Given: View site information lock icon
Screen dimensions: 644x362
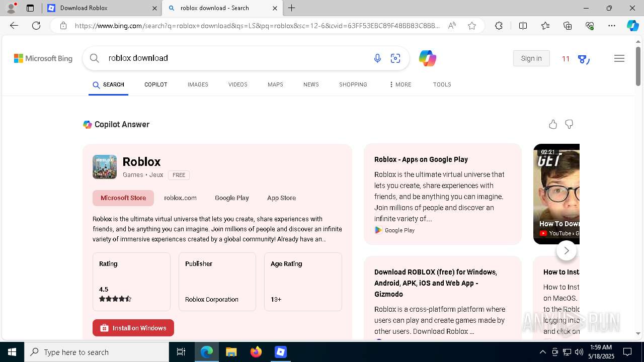Looking at the screenshot, I should (63, 26).
